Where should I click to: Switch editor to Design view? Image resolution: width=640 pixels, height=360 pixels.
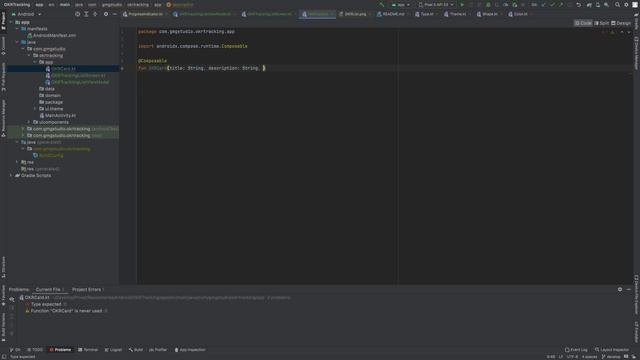point(621,23)
